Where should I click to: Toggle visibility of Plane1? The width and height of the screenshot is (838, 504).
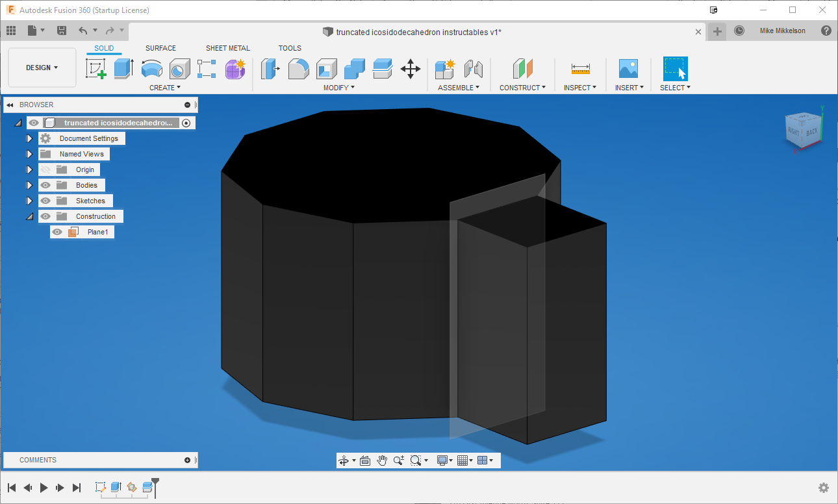point(57,231)
